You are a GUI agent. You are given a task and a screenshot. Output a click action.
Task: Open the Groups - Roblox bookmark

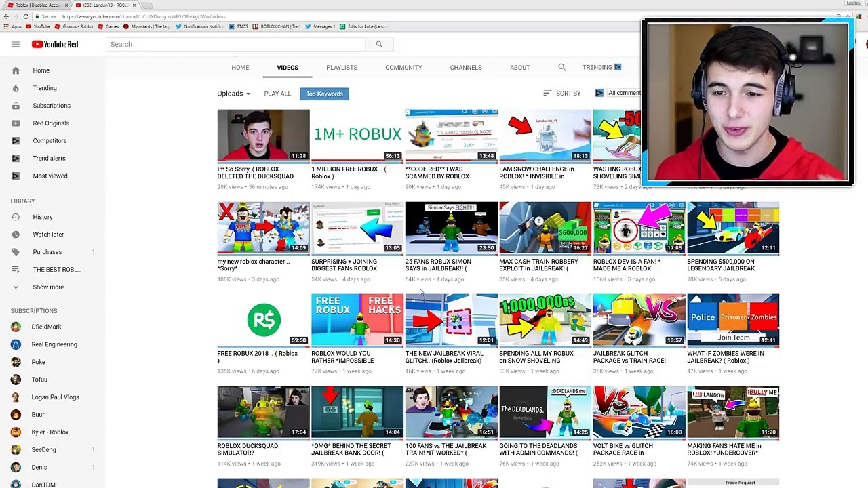[x=74, y=26]
